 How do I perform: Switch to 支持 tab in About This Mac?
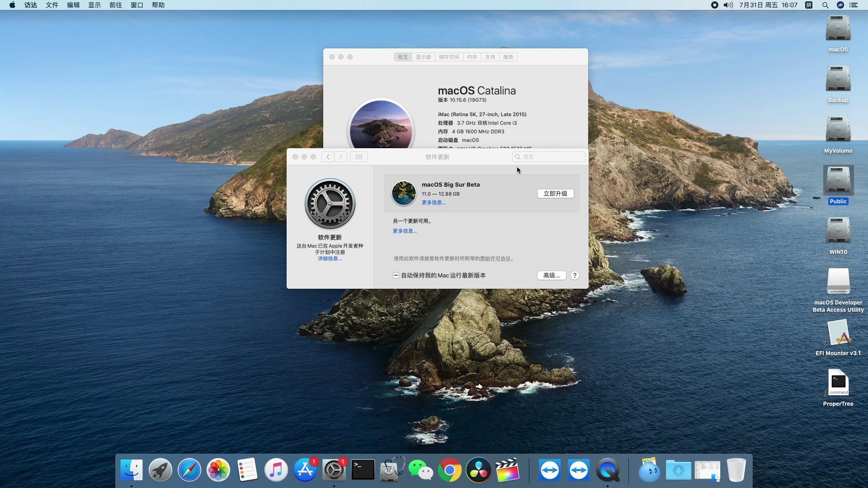[x=490, y=57]
